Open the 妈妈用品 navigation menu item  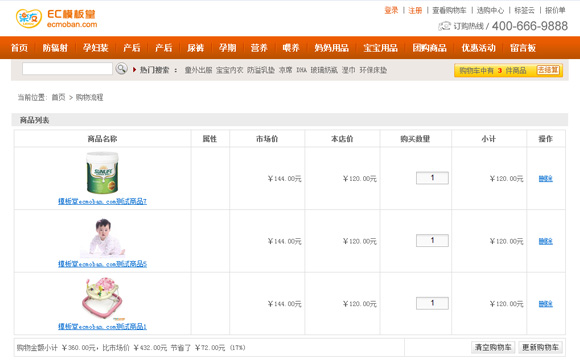[x=331, y=48]
